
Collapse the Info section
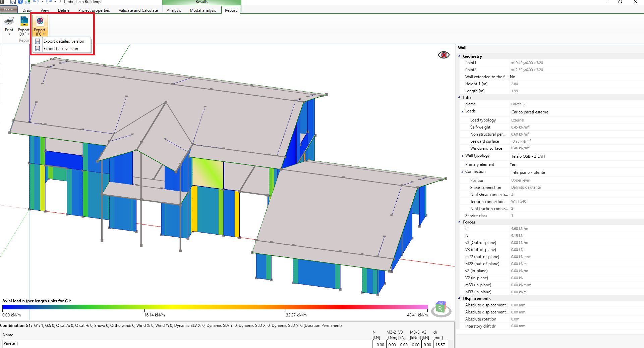[x=459, y=97]
